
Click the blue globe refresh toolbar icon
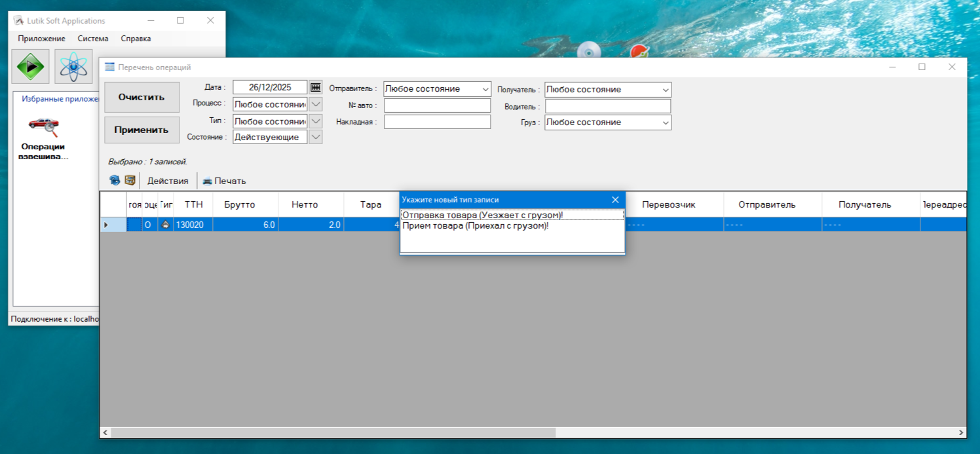(115, 181)
